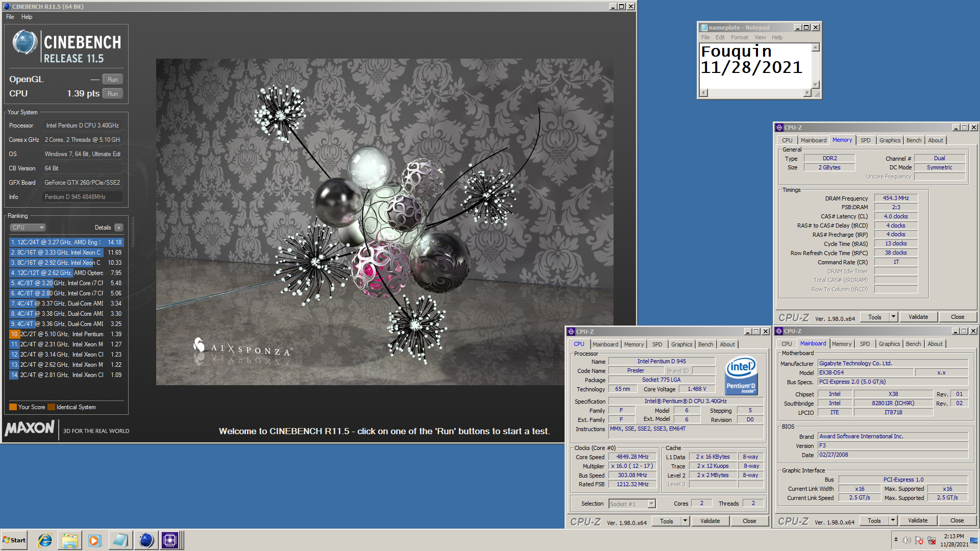Switch to SPD tab in Memory CPU-Z window
The height and width of the screenshot is (551, 980).
click(865, 140)
